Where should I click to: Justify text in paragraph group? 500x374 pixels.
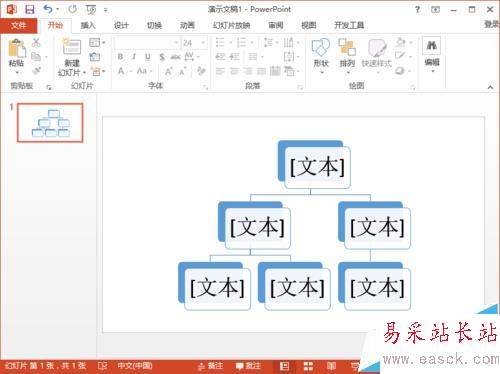[262, 71]
